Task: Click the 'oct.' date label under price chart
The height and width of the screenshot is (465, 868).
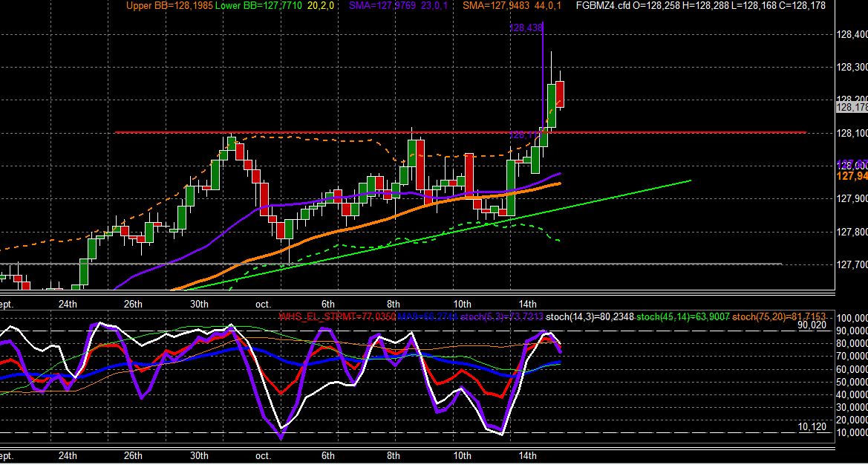Action: click(x=263, y=304)
